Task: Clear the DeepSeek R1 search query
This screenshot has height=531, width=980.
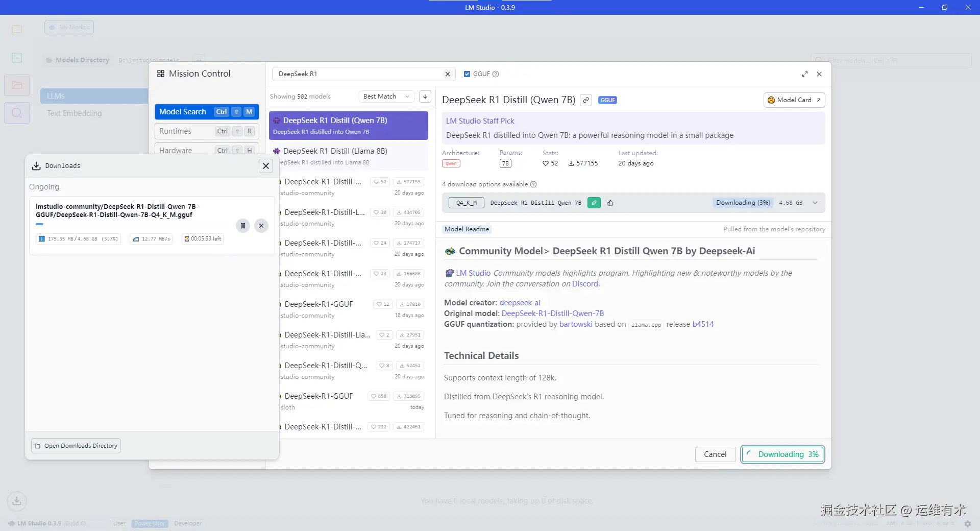Action: pos(448,74)
